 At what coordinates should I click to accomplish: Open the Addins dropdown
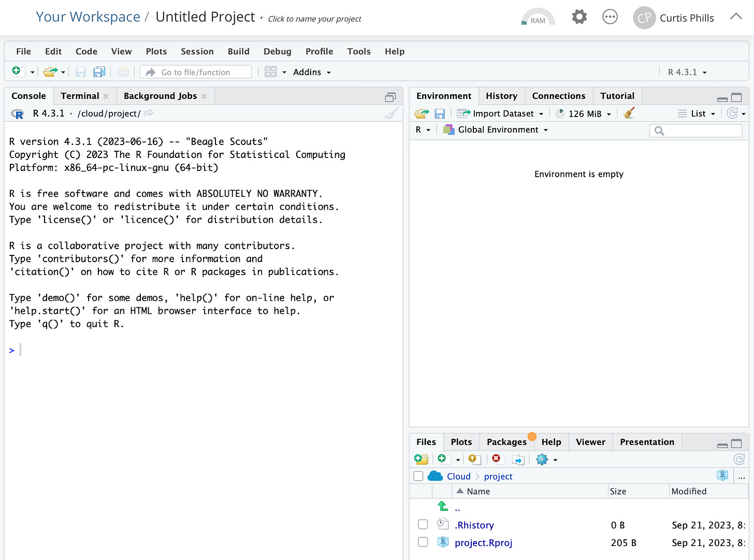(312, 72)
